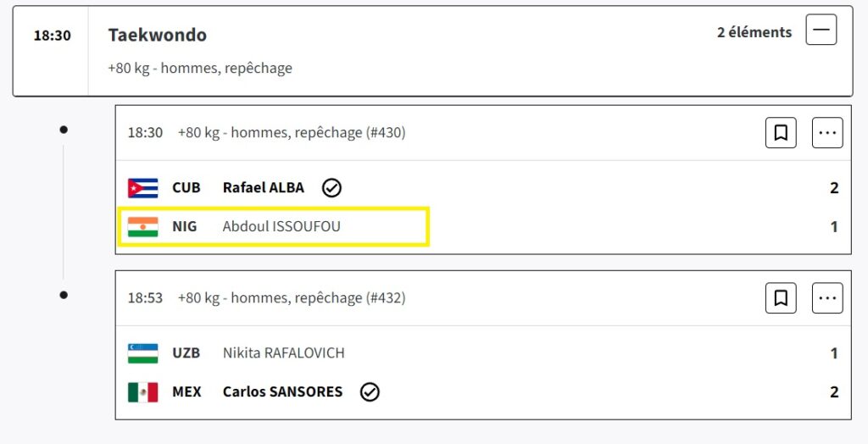868x444 pixels.
Task: Select athlete Nikita RAFALOVICH
Action: (283, 352)
